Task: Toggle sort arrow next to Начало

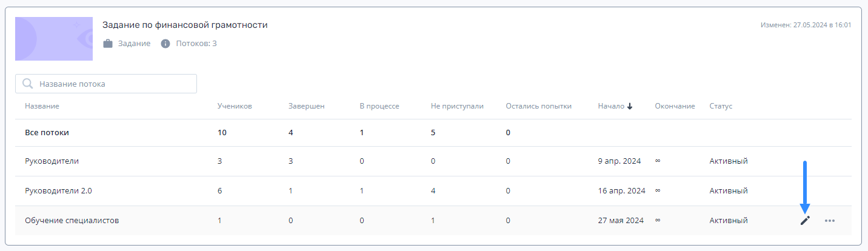Action: click(630, 106)
